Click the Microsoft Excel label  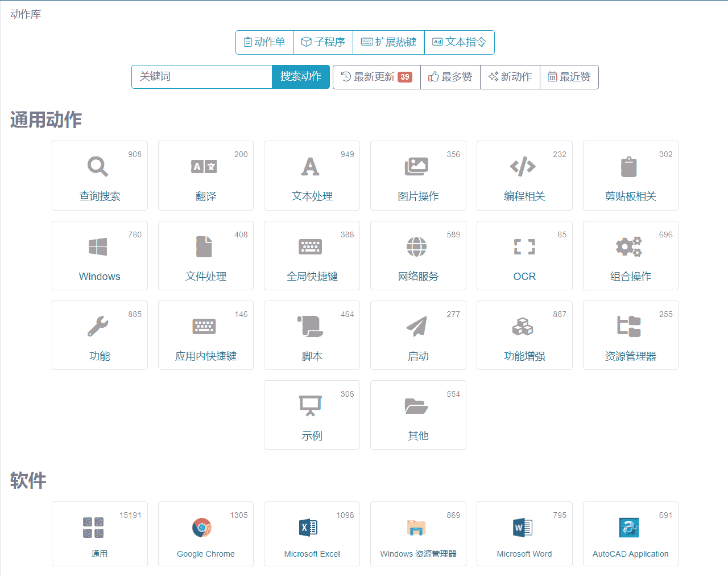click(312, 554)
